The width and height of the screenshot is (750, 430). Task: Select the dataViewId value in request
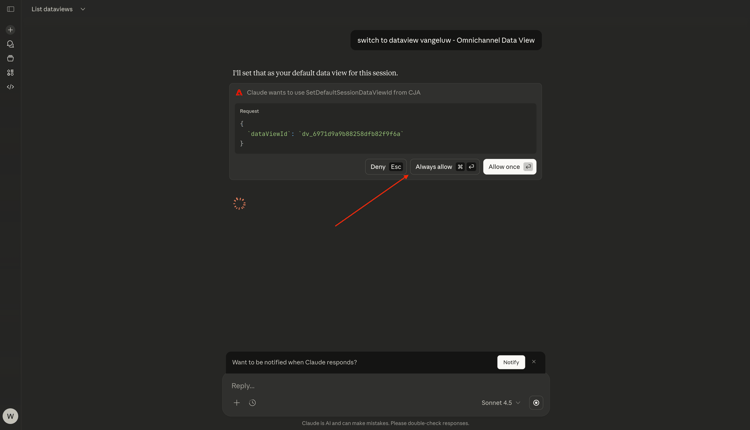351,134
